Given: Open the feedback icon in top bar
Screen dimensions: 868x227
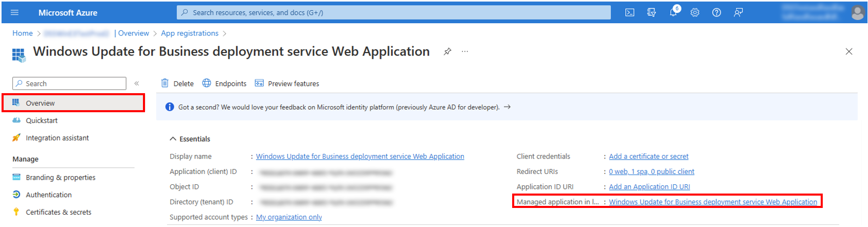Looking at the screenshot, I should 738,12.
